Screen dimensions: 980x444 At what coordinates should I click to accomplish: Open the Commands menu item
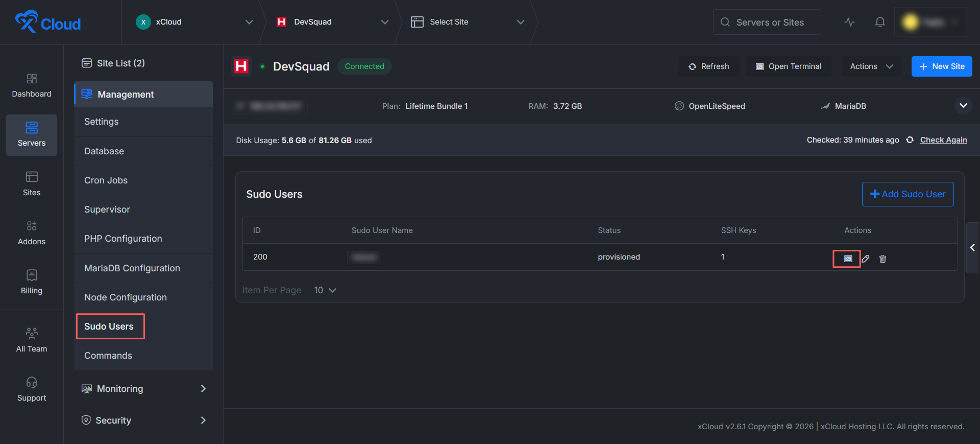[x=143, y=356]
